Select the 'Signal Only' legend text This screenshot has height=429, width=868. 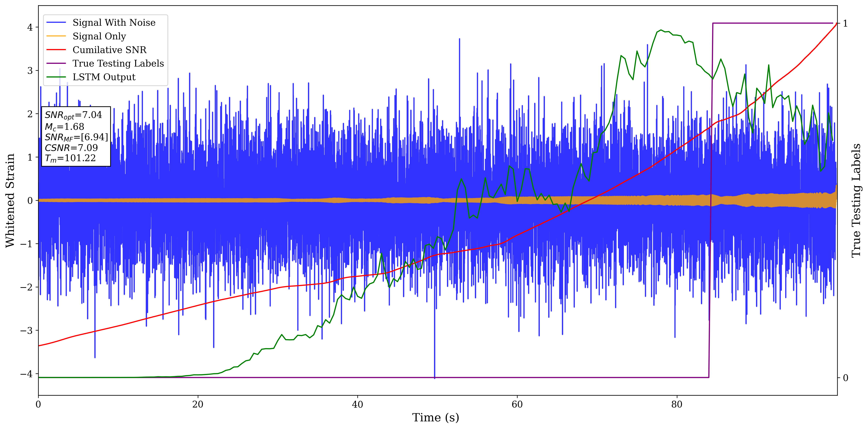99,36
